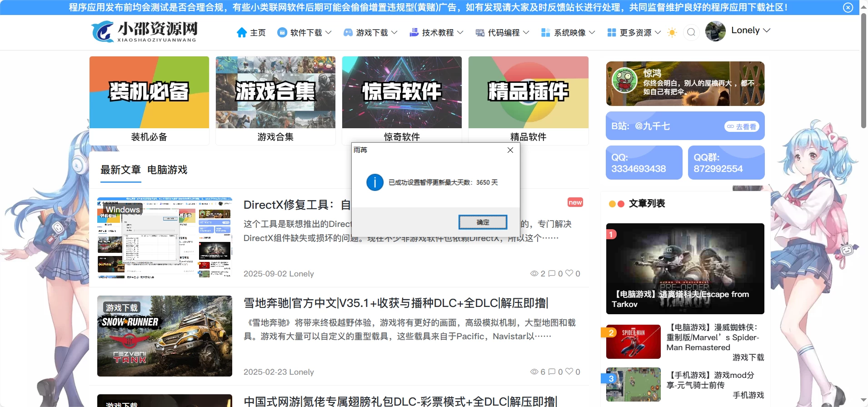The height and width of the screenshot is (407, 868).
Task: Close the 雨苒 dialog with X
Action: [x=510, y=150]
